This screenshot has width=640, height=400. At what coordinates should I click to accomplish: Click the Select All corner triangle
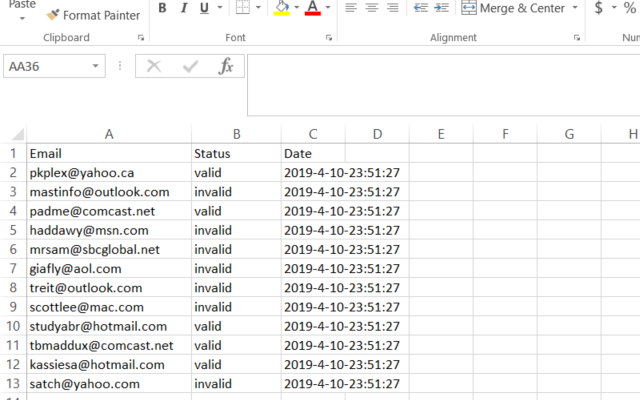[x=18, y=133]
